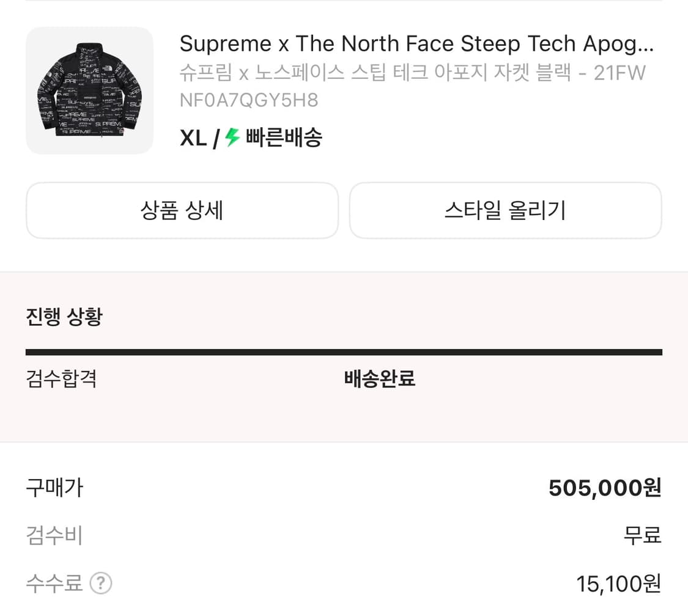Click the 검수비 inspection fee label

pos(54,535)
